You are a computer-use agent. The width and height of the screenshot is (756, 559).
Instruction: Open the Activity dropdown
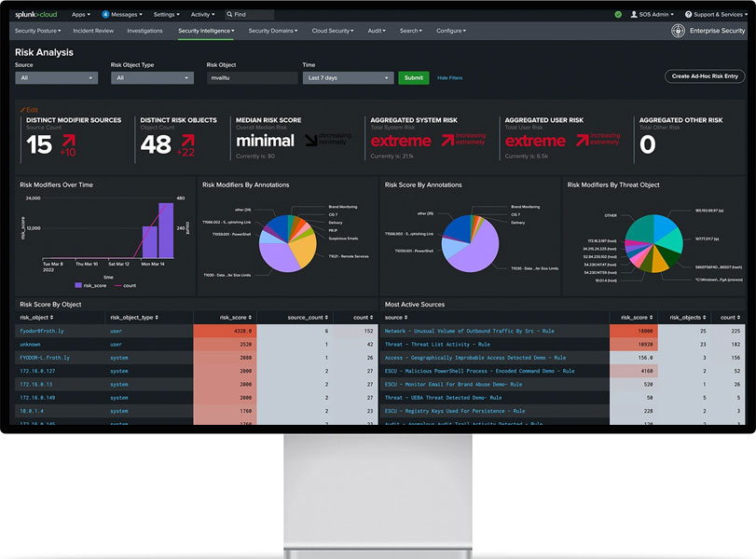tap(202, 15)
